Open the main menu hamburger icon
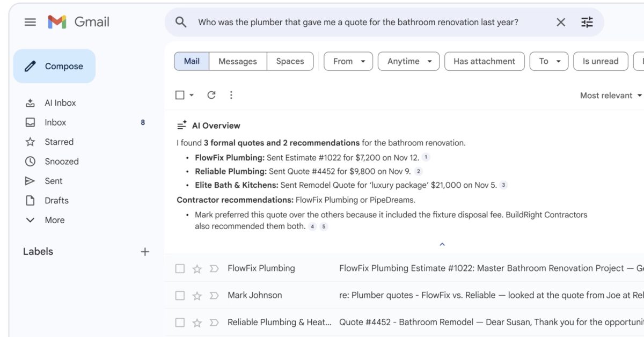This screenshot has width=644, height=337. coord(31,22)
